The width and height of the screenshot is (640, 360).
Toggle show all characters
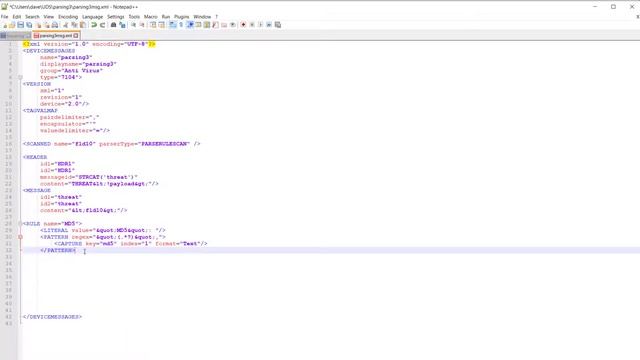[181, 25]
